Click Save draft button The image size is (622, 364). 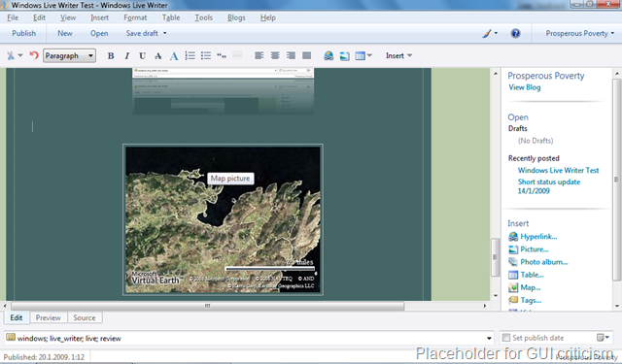(x=142, y=33)
